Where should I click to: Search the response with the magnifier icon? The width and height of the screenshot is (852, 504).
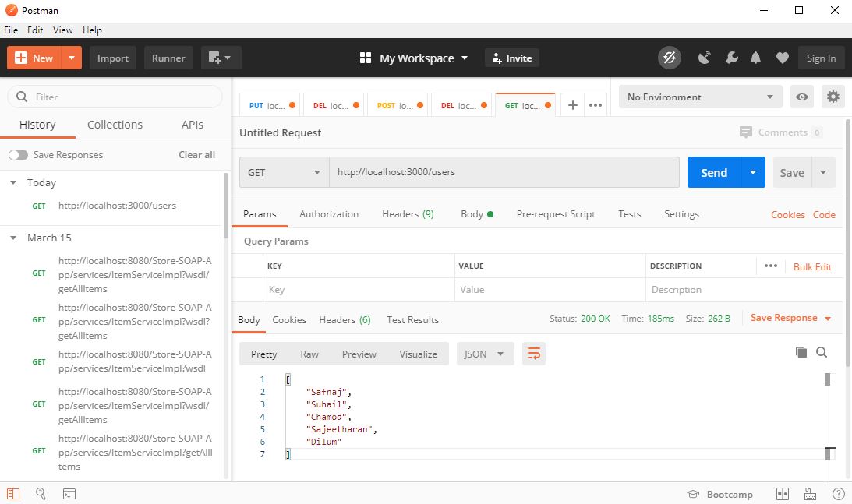(822, 352)
